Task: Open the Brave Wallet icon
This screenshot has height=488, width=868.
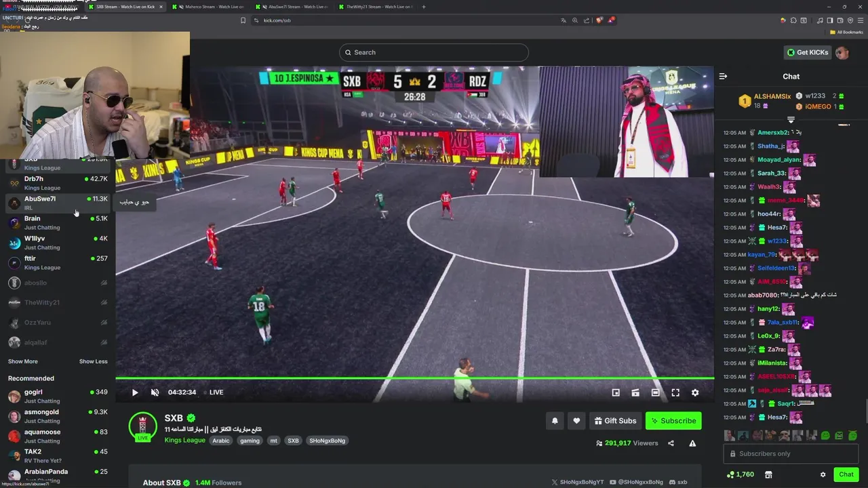Action: pyautogui.click(x=840, y=20)
